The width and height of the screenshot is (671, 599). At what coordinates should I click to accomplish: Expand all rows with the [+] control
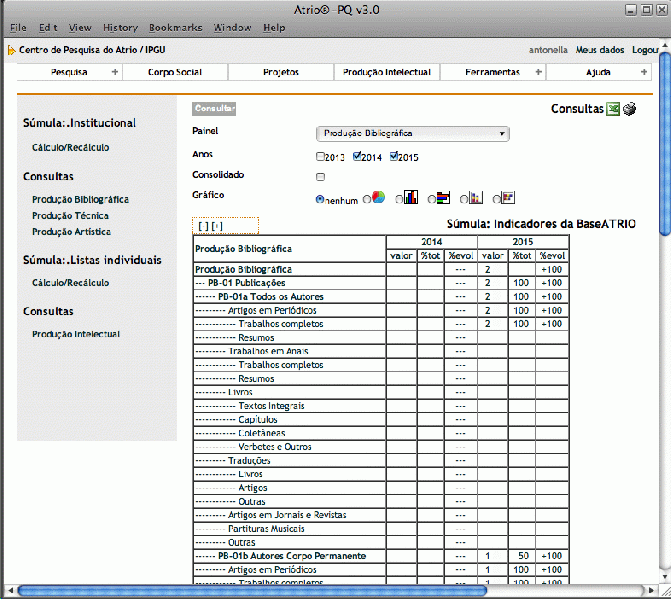(217, 226)
